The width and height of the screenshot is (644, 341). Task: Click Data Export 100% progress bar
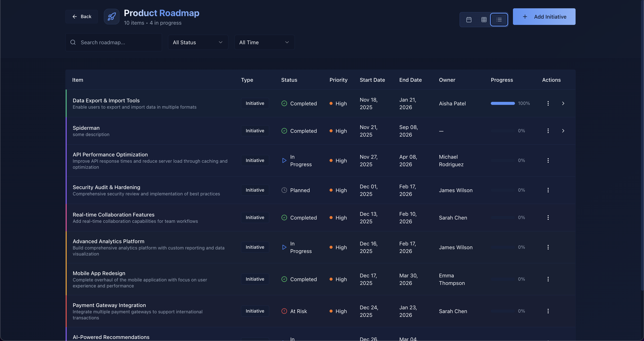pyautogui.click(x=503, y=103)
